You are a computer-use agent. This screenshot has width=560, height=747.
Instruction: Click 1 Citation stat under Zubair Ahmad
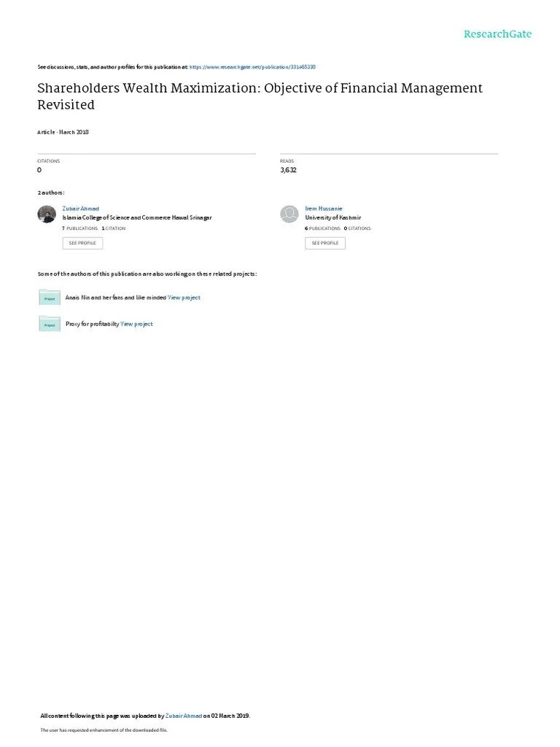pos(114,228)
